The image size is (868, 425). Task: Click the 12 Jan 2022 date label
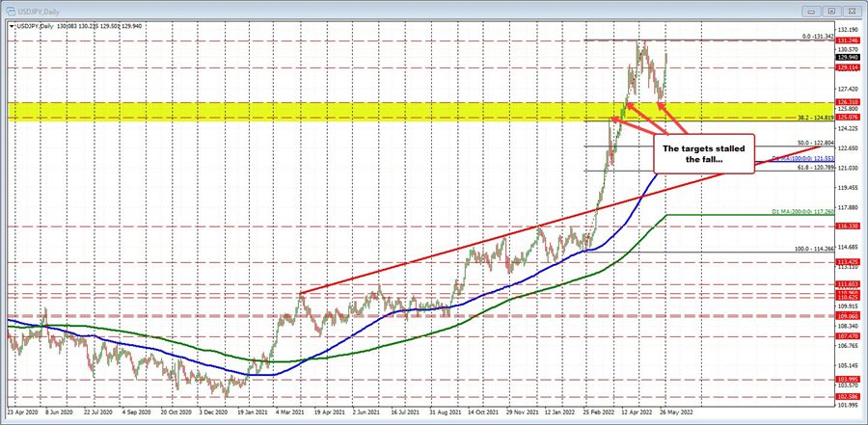[558, 412]
